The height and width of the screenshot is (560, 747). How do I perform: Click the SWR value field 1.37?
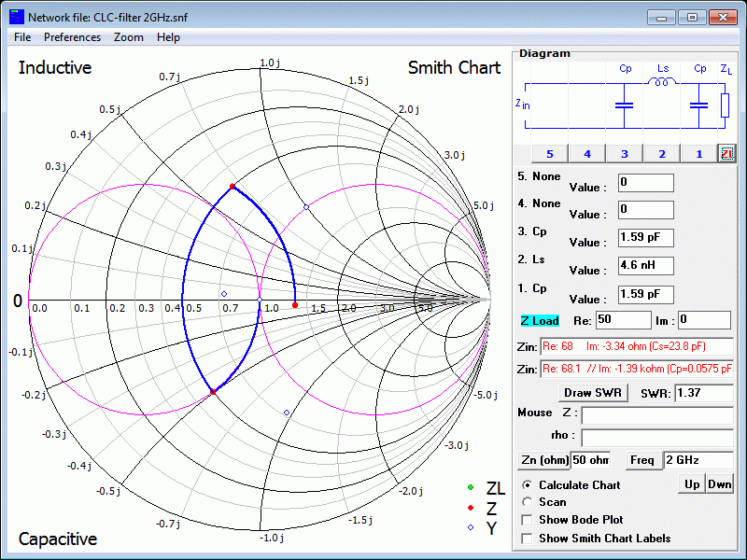(704, 394)
